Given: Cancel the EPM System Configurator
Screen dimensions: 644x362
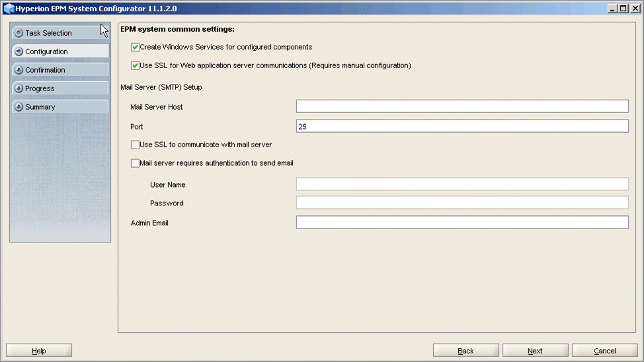Looking at the screenshot, I should click(604, 351).
